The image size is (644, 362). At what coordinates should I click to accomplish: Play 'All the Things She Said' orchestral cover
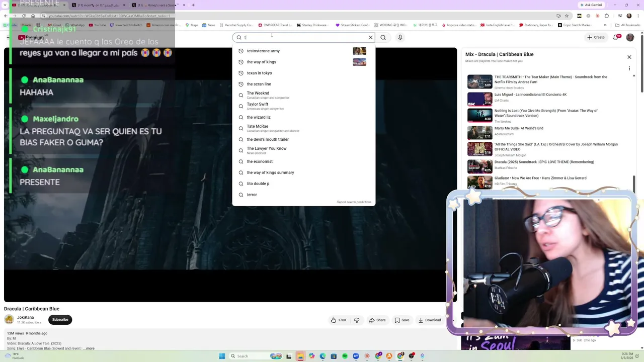[548, 149]
